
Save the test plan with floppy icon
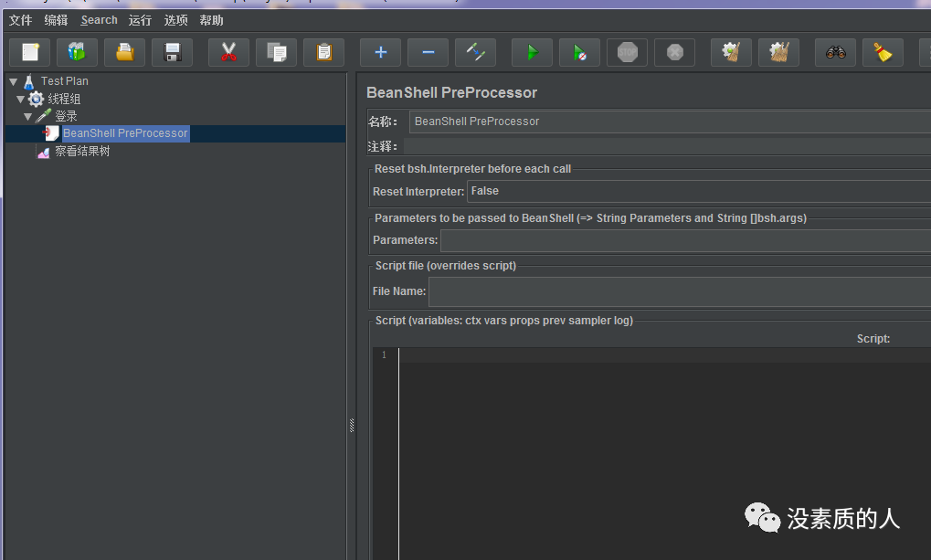click(x=172, y=52)
